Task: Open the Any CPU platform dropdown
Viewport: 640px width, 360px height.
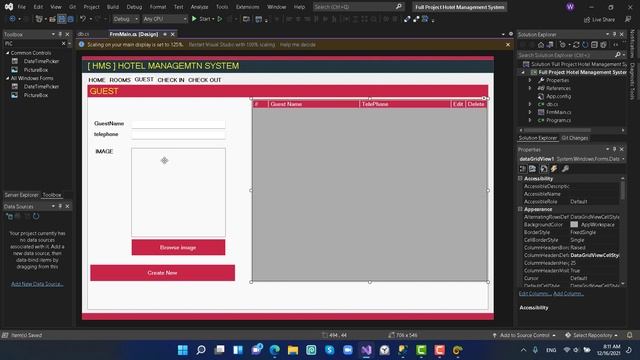Action: point(164,19)
